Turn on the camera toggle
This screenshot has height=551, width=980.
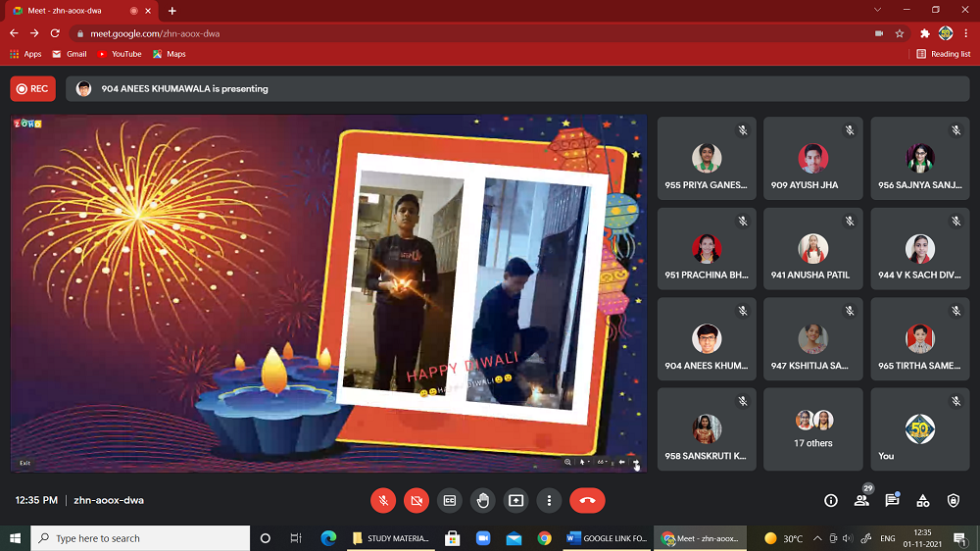[x=416, y=500]
